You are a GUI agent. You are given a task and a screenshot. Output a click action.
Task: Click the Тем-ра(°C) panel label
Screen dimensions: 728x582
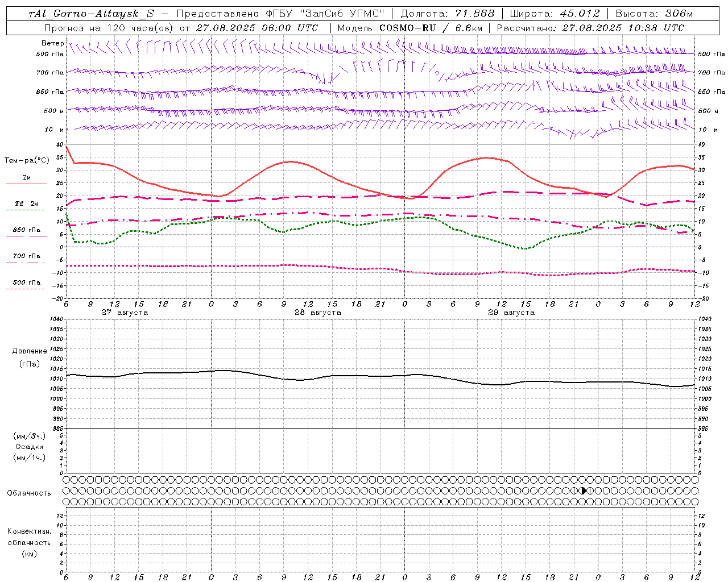(27, 161)
